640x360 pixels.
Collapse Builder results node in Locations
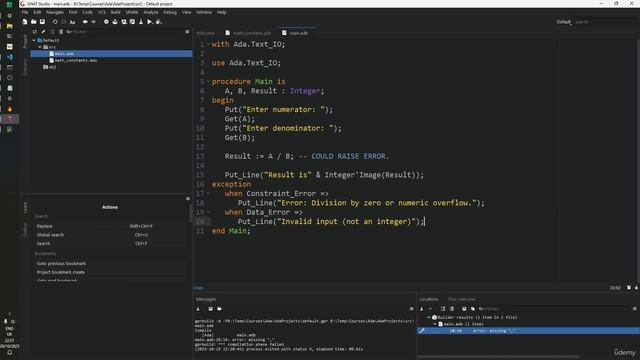pyautogui.click(x=429, y=317)
